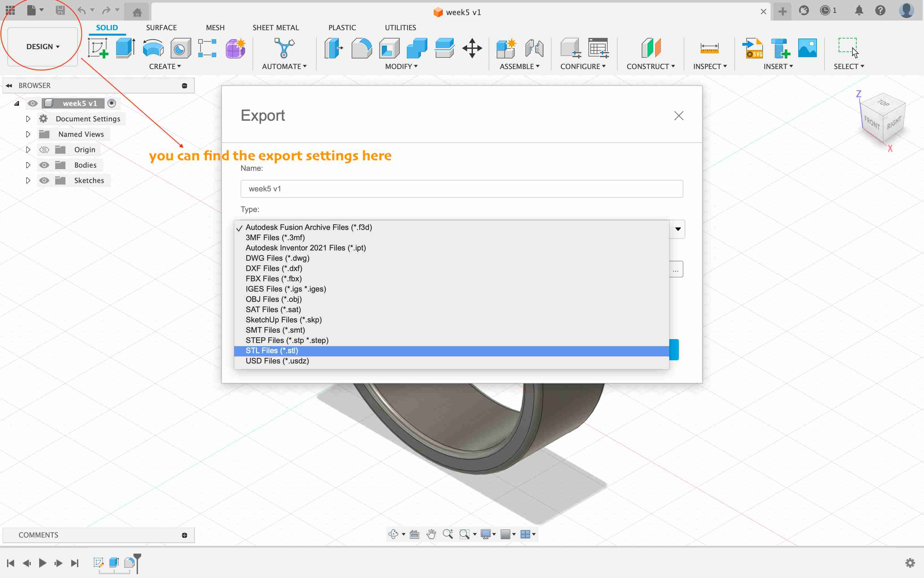This screenshot has width=924, height=578.
Task: Click the Midplane construct icon
Action: 651,48
